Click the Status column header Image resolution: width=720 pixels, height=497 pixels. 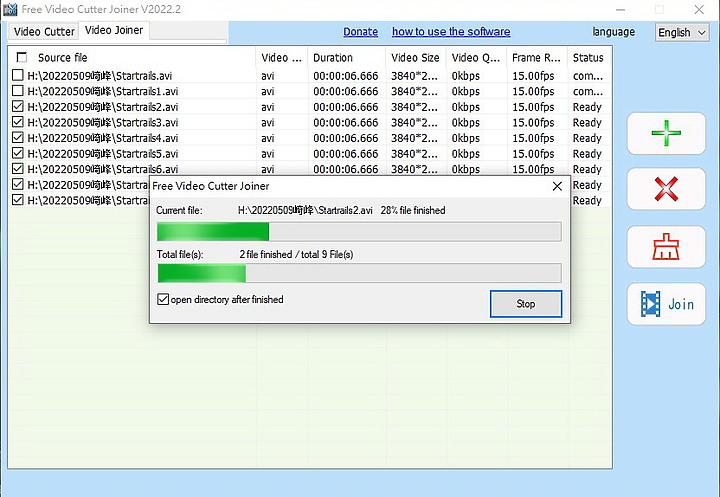(x=590, y=58)
